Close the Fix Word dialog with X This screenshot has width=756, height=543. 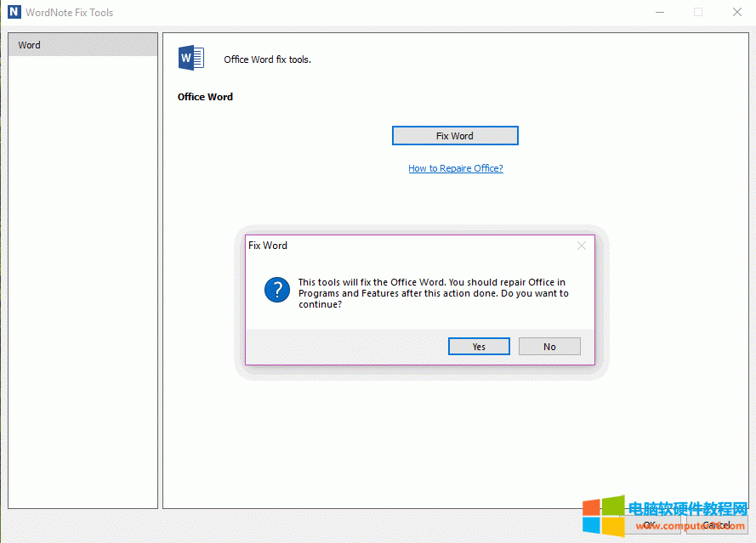pos(582,246)
